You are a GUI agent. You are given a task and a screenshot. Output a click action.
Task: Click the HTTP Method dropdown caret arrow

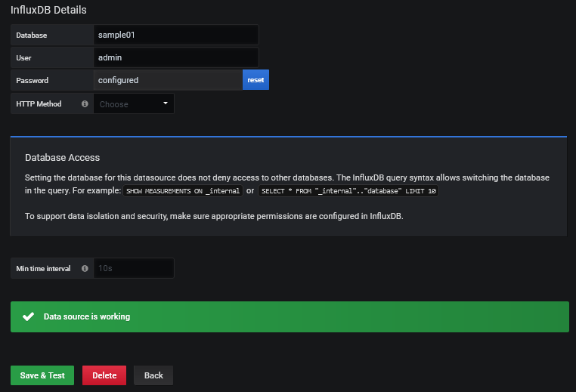[166, 103]
